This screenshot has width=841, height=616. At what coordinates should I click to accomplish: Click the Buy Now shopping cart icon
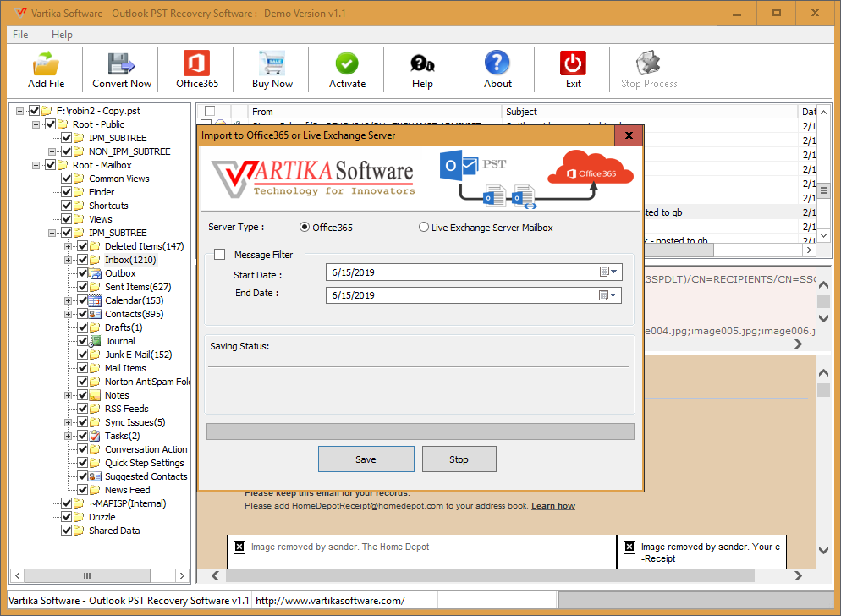point(272,63)
